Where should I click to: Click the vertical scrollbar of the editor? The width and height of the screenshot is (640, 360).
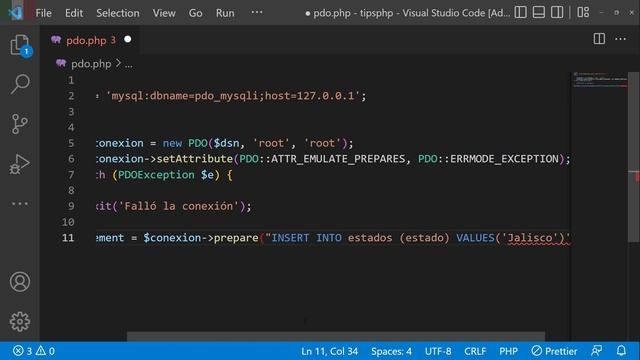[633, 157]
